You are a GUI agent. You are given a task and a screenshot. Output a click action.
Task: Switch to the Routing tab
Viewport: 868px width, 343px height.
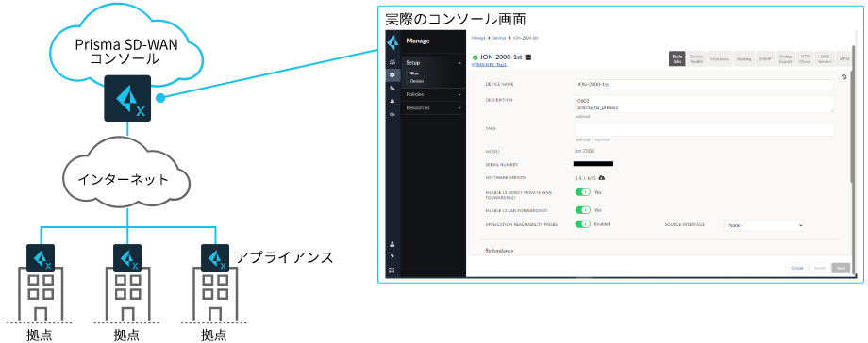click(x=744, y=58)
